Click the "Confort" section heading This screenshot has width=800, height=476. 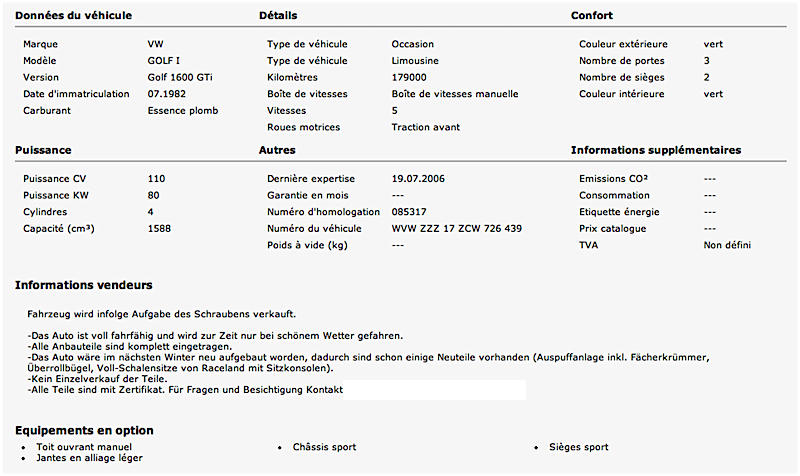591,16
